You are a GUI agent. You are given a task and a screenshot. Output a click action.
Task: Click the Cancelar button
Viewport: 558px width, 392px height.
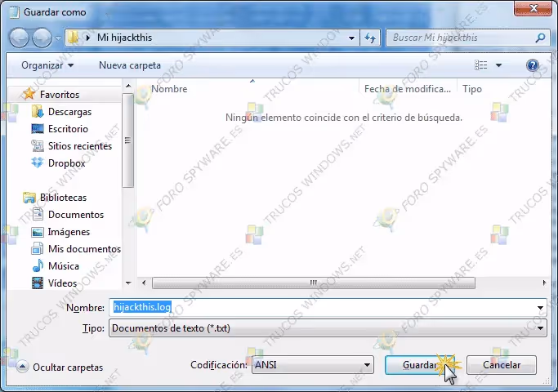tap(502, 365)
